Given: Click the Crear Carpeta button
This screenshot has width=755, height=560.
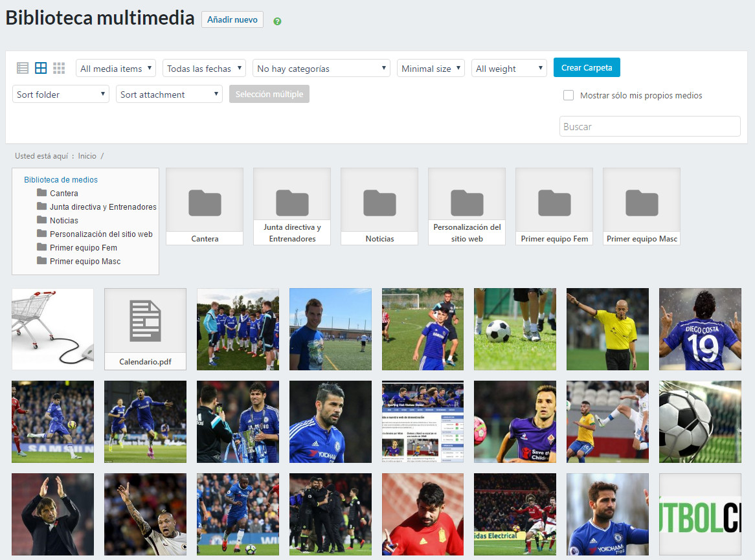Looking at the screenshot, I should pyautogui.click(x=587, y=68).
